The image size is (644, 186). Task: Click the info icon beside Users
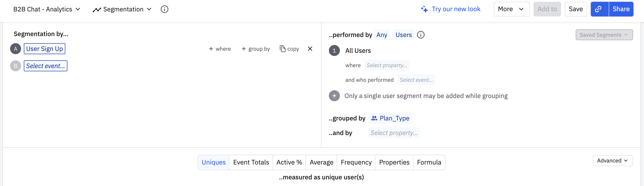click(x=421, y=35)
